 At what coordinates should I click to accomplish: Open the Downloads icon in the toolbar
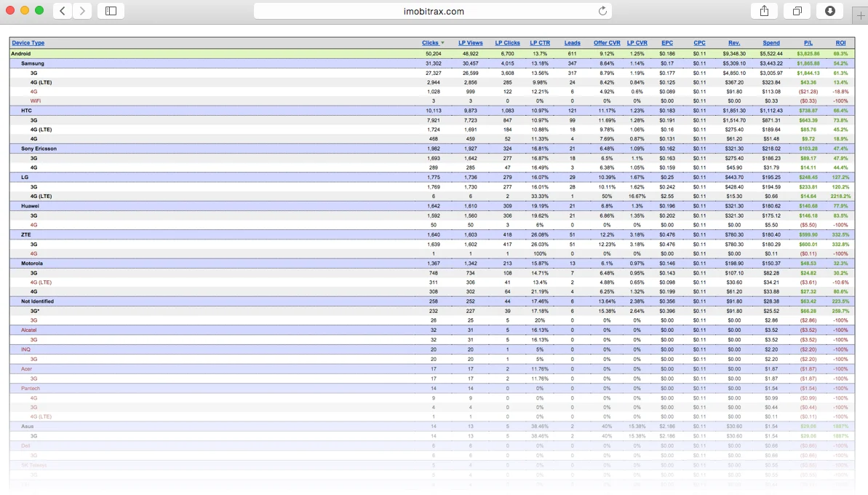[x=830, y=10]
